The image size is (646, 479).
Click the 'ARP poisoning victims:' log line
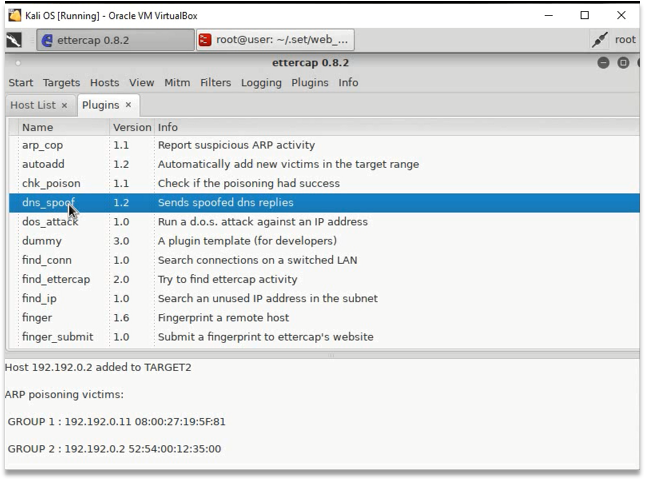pos(64,395)
